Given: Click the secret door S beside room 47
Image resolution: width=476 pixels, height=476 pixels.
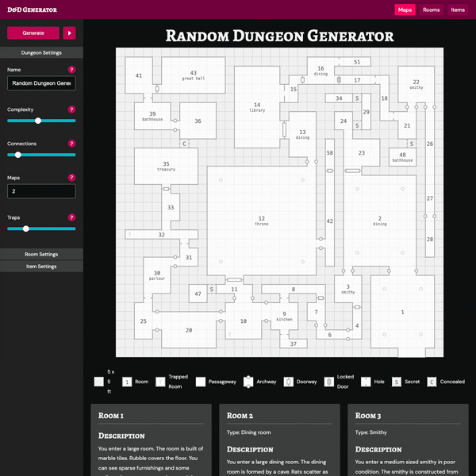Looking at the screenshot, I should [x=212, y=290].
